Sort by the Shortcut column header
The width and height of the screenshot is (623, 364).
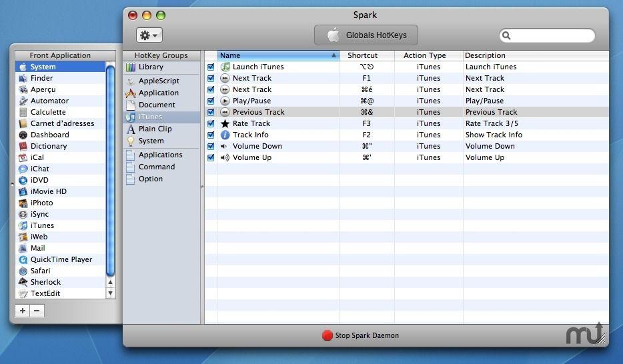point(366,55)
